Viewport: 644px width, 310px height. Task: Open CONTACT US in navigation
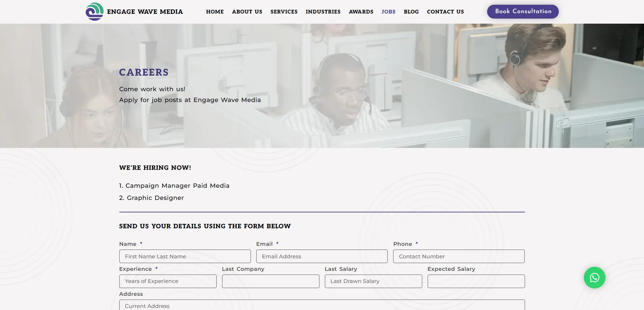445,12
